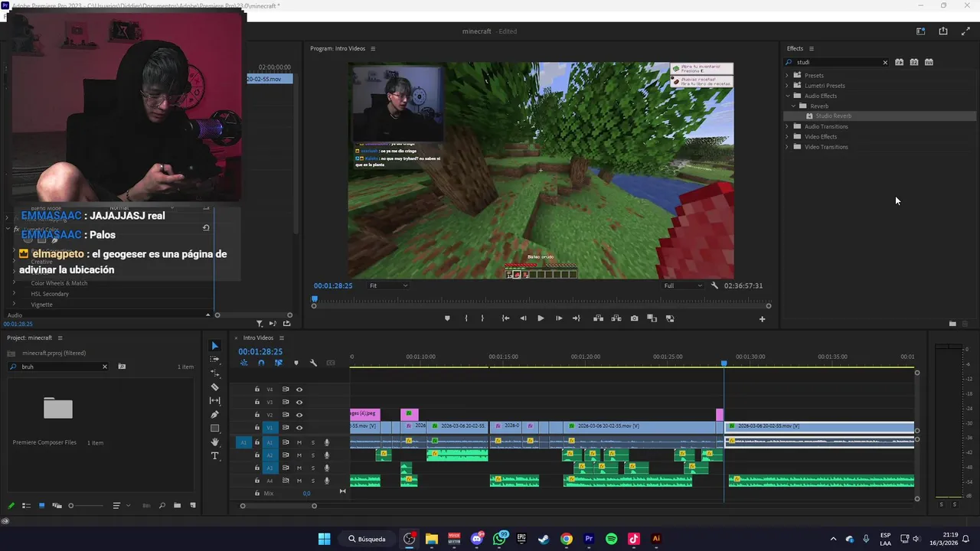Toggle insert sequences as nests
Viewport: 980px width, 551px height.
(x=244, y=363)
